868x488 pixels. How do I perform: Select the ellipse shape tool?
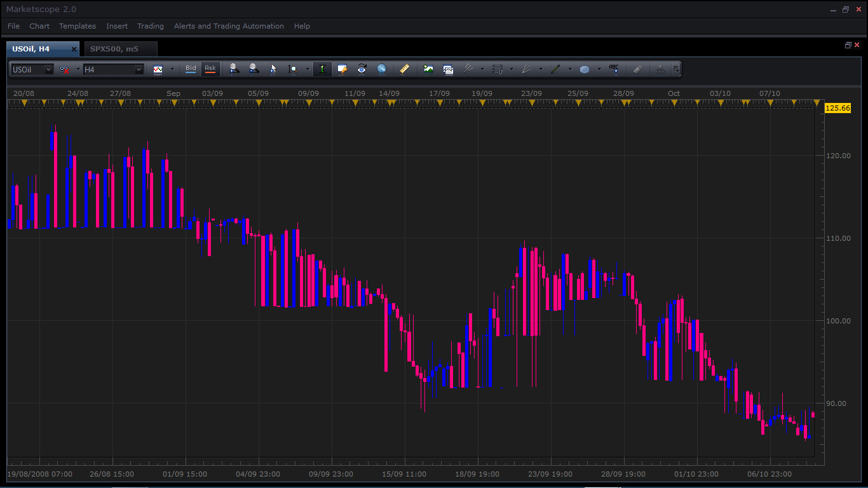click(585, 69)
